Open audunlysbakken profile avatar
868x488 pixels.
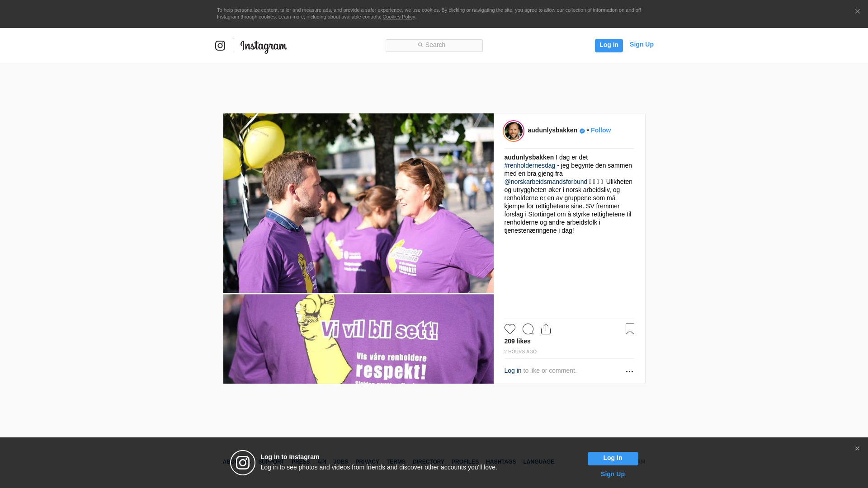coord(514,131)
